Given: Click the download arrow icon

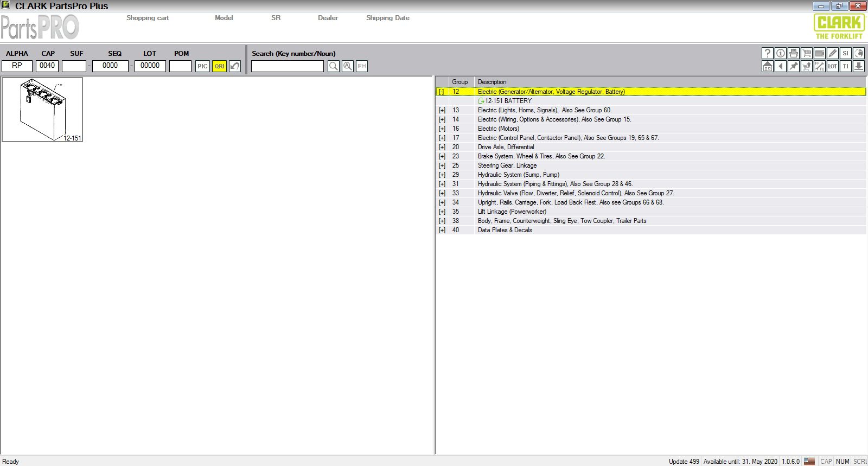Looking at the screenshot, I should click(x=859, y=66).
